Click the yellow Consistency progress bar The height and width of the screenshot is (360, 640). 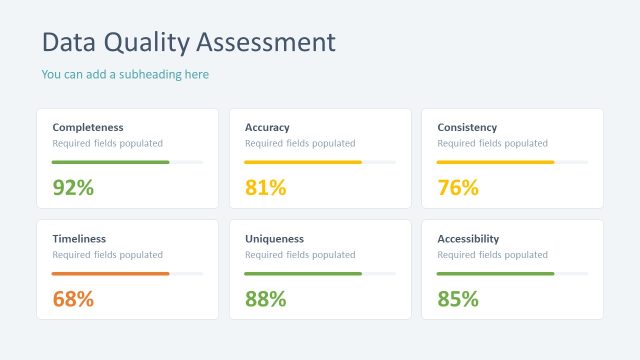point(496,162)
